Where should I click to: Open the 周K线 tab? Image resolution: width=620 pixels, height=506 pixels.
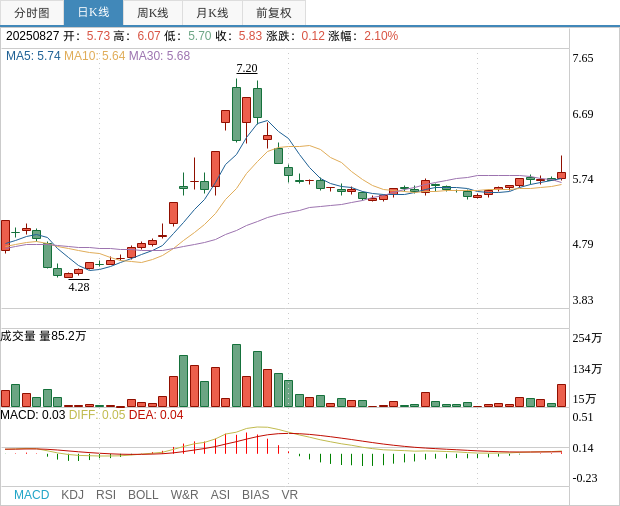(153, 13)
